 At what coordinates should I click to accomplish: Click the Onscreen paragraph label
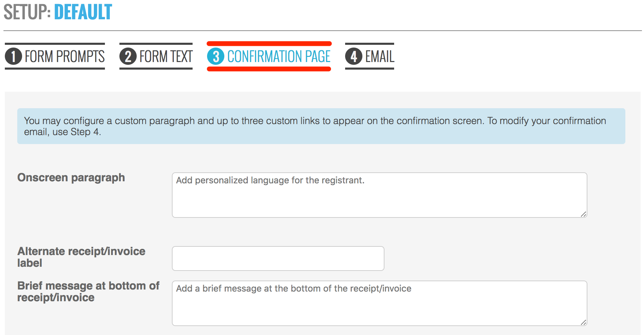[x=71, y=177]
